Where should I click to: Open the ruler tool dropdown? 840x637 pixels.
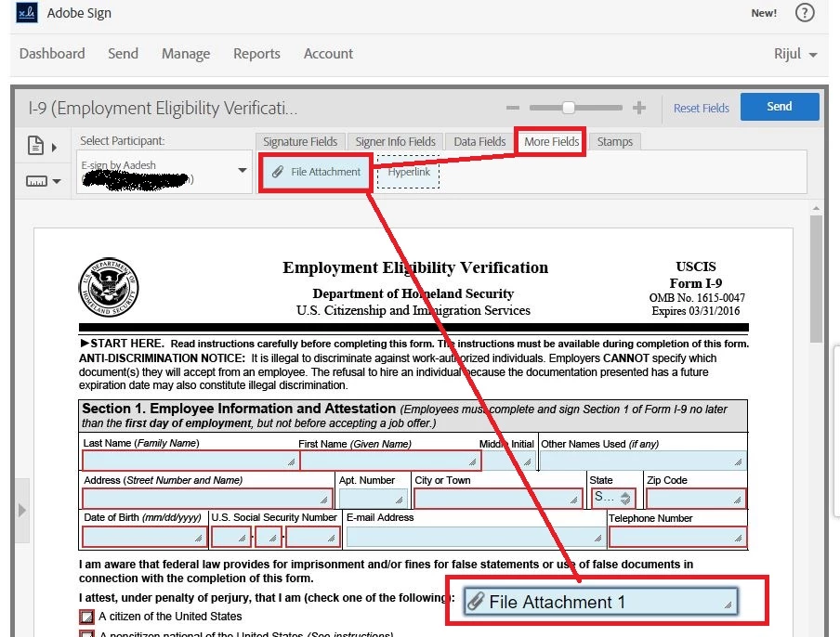click(44, 181)
